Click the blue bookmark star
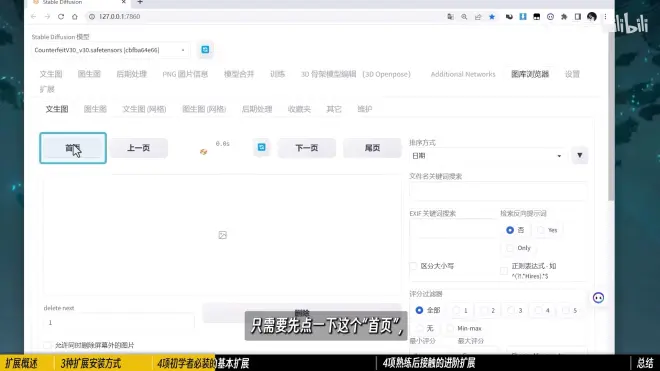660x371 pixels. 492,17
